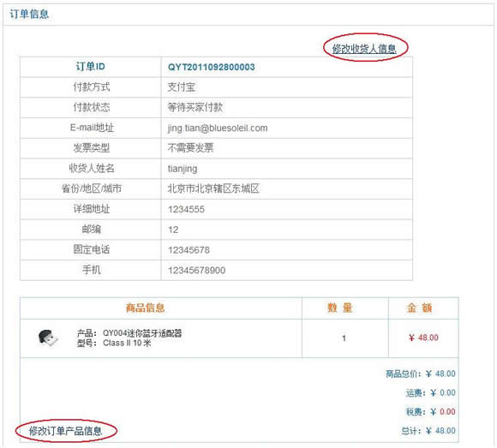
Task: Click the 总计 total amount
Action: pos(441,431)
